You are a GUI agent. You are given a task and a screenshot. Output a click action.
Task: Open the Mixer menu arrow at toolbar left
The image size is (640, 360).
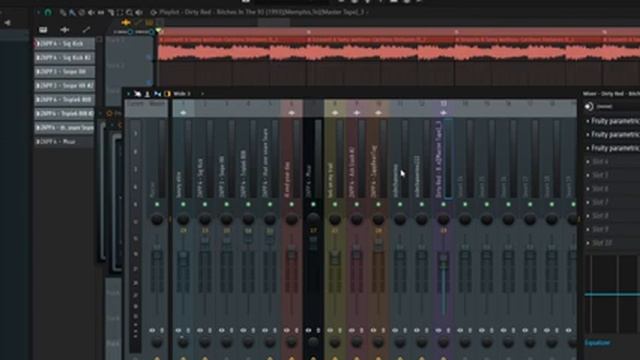pyautogui.click(x=129, y=94)
